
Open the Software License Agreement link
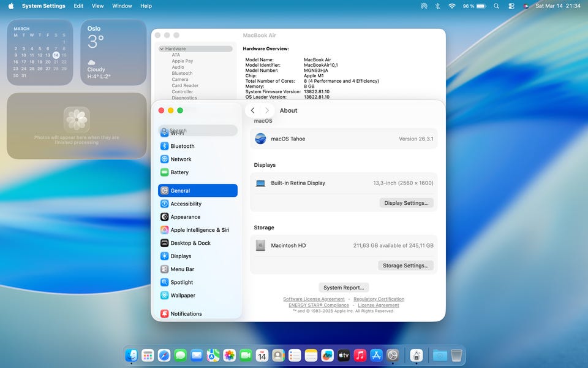(314, 299)
